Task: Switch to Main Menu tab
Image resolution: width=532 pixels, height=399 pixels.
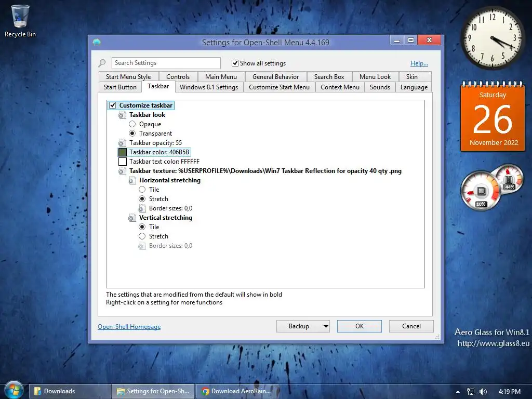Action: tap(221, 77)
